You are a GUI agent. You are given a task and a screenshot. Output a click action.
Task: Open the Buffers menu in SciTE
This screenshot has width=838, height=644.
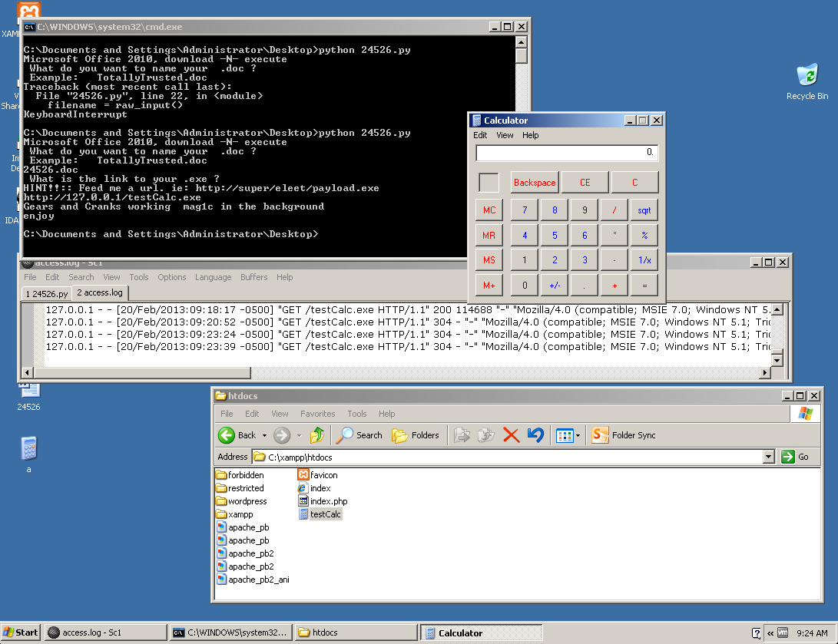click(254, 277)
